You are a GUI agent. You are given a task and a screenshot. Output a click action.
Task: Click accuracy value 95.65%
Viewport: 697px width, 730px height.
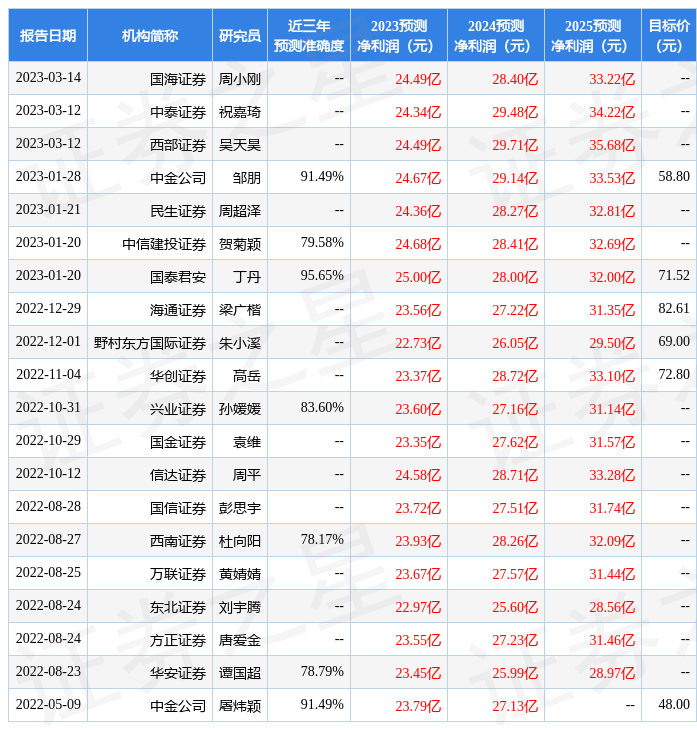(322, 276)
